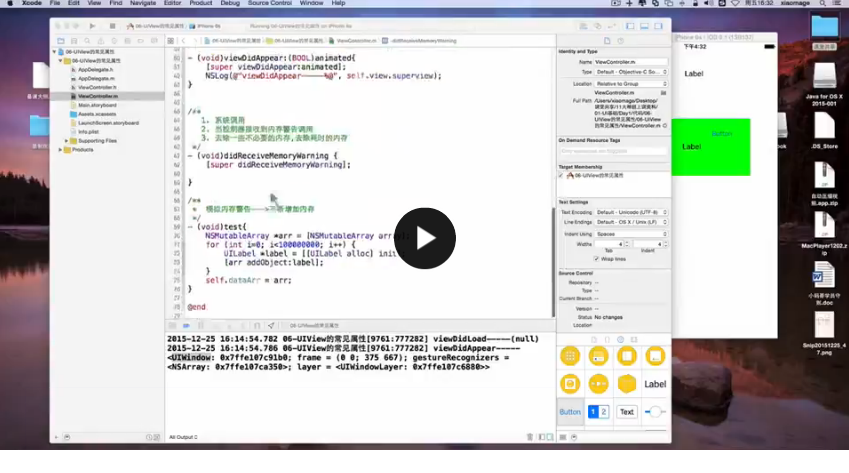Open the Text Encoding dropdown
Screen dimensions: 849x473
pyautogui.click(x=631, y=212)
